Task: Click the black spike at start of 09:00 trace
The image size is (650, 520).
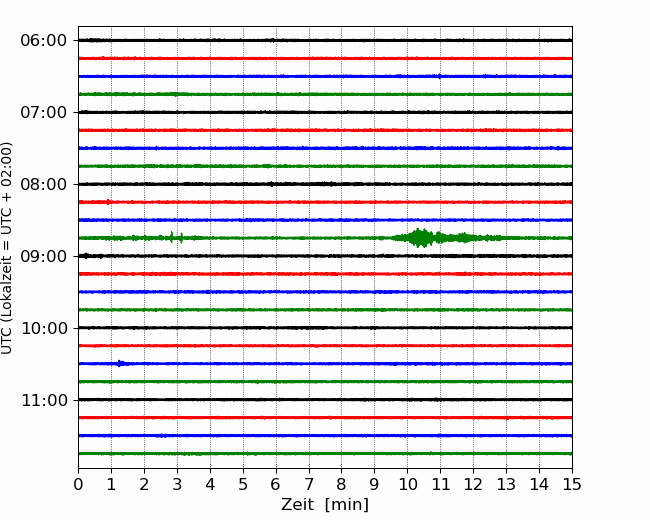Action: pos(86,256)
